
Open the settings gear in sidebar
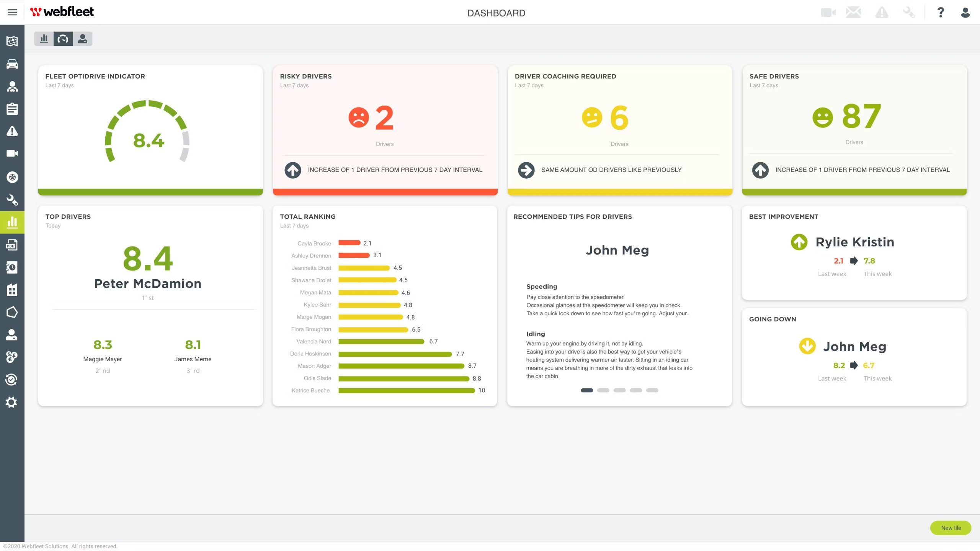12,402
